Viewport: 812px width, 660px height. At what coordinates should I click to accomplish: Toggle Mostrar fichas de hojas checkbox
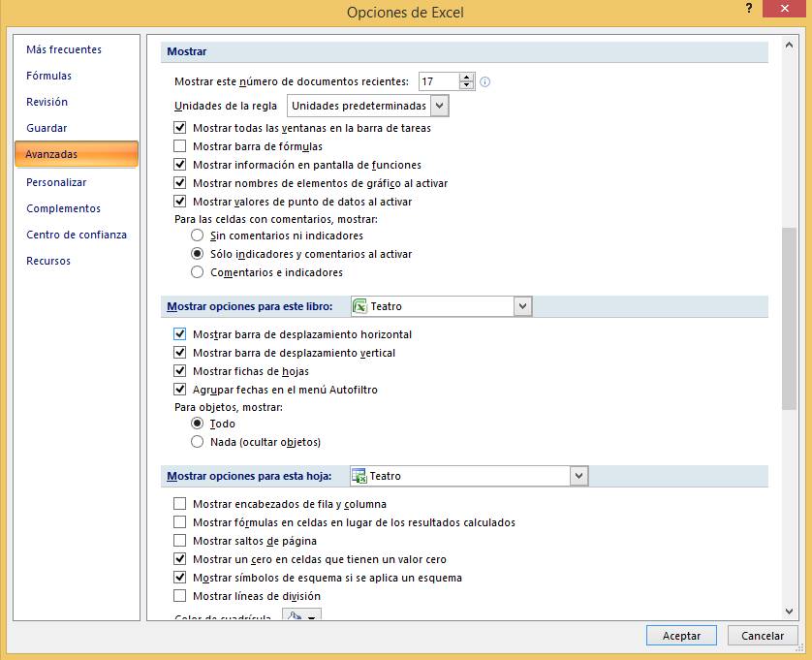(179, 371)
